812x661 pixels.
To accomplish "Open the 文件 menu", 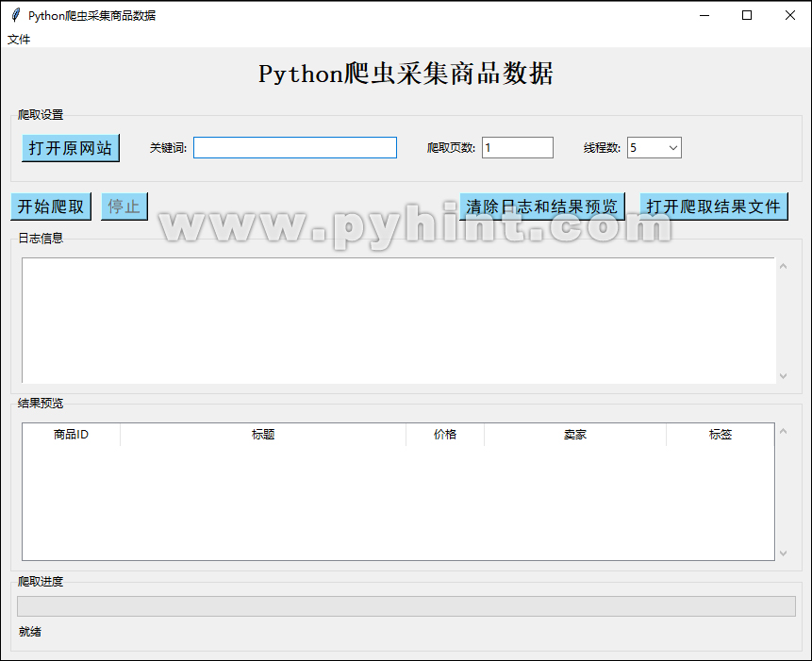I will pos(18,39).
